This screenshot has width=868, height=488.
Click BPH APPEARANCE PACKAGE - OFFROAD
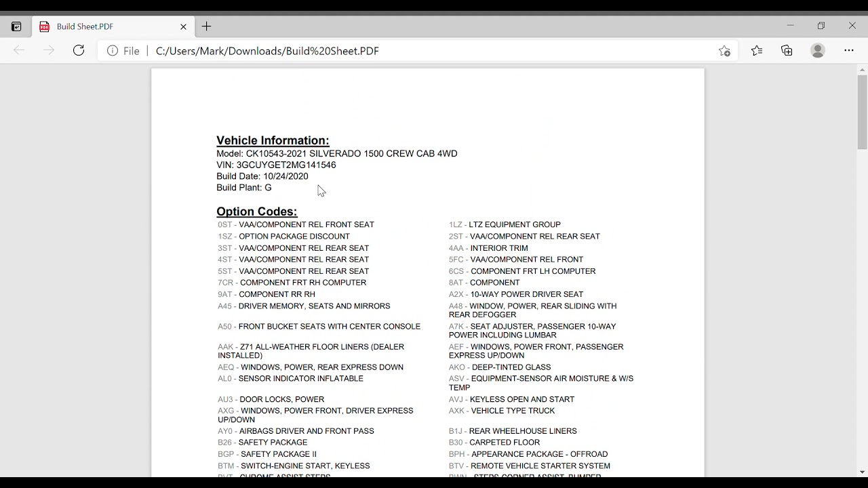528,454
